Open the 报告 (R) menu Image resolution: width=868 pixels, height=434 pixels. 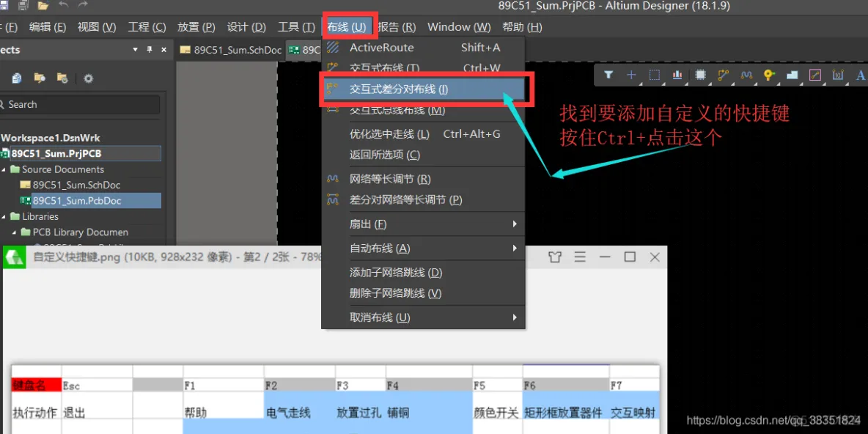(x=397, y=26)
